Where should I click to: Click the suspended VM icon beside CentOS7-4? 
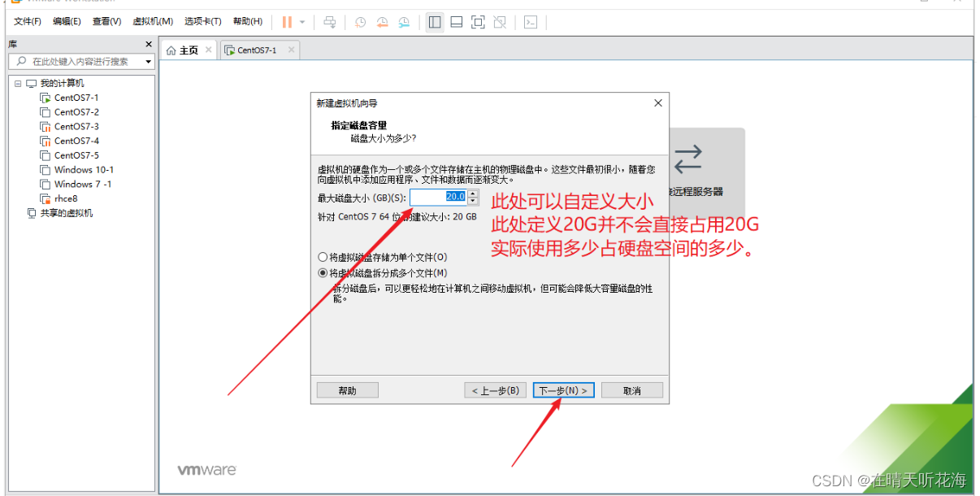coord(46,141)
